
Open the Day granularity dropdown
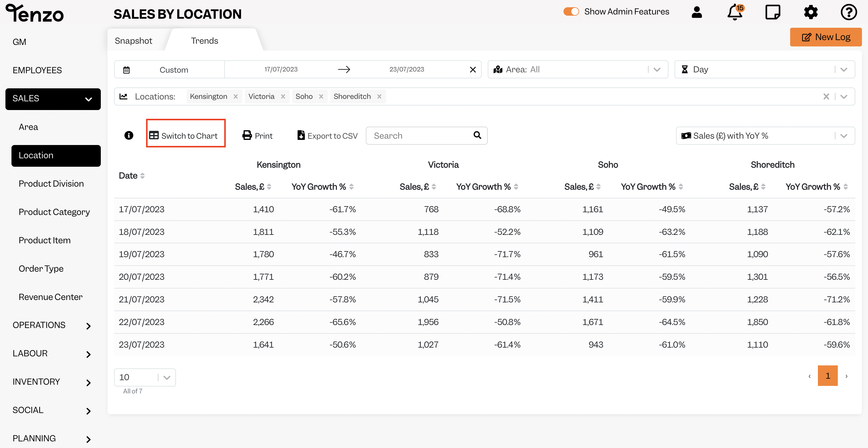(x=764, y=70)
